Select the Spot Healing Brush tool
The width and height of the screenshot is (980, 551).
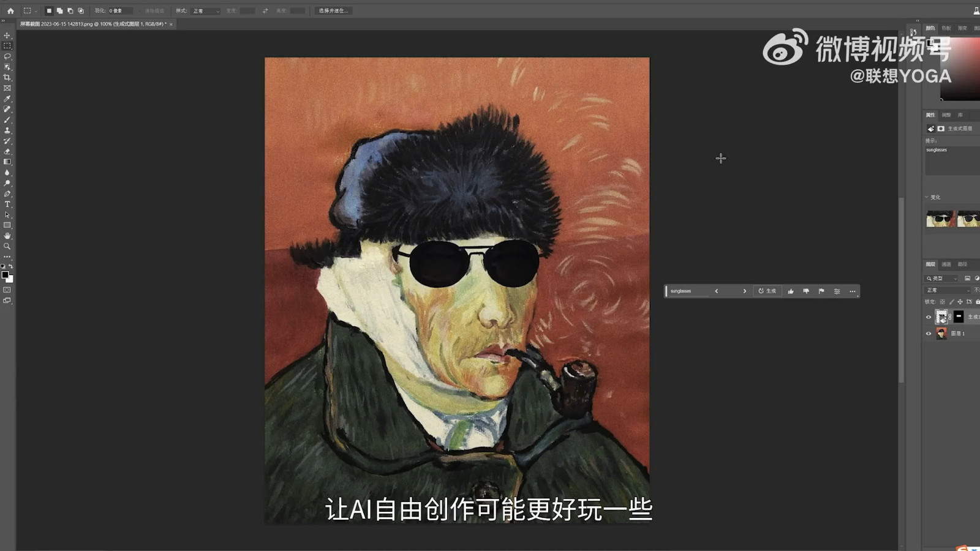click(7, 109)
